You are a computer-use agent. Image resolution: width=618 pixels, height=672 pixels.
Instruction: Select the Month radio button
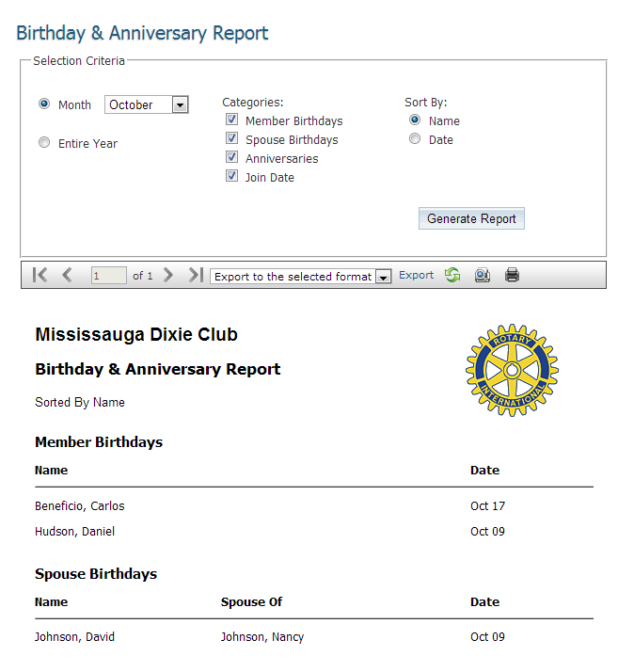(x=44, y=104)
